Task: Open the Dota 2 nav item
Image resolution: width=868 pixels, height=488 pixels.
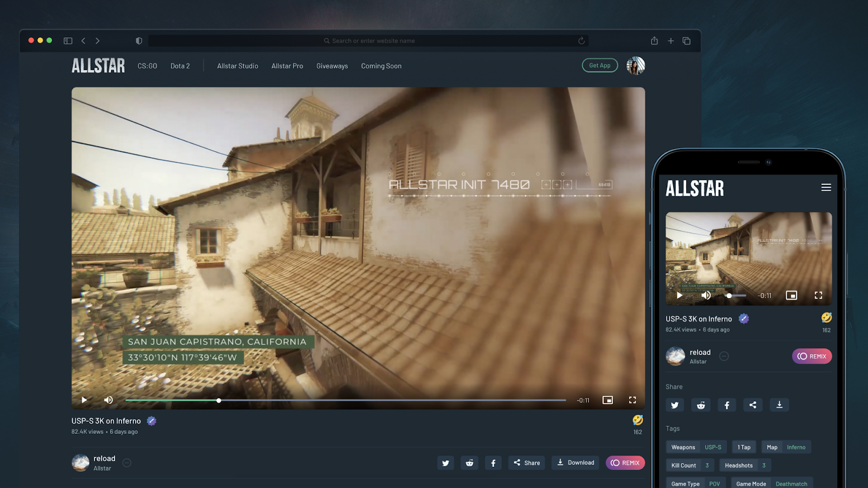Action: pos(180,66)
